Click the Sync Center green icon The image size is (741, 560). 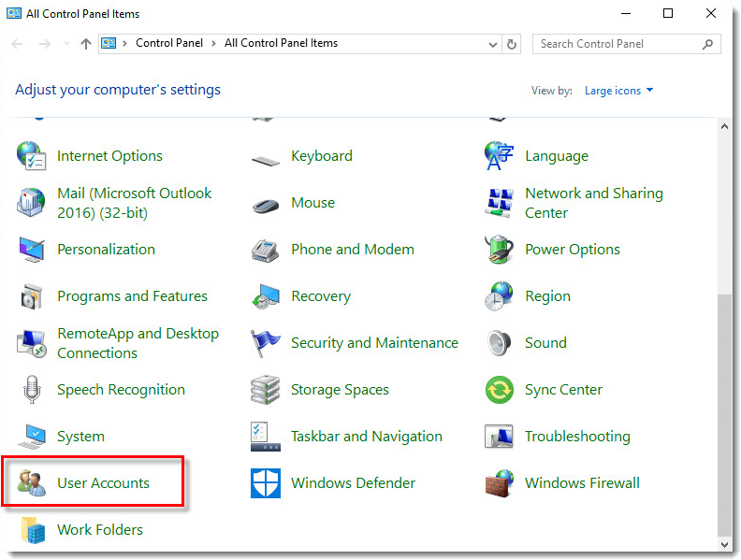coord(500,390)
